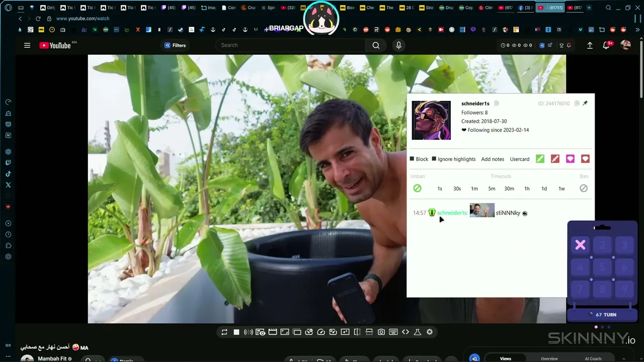Reply to the stiNNNky message with arrow
The height and width of the screenshot is (362, 644).
point(525,214)
